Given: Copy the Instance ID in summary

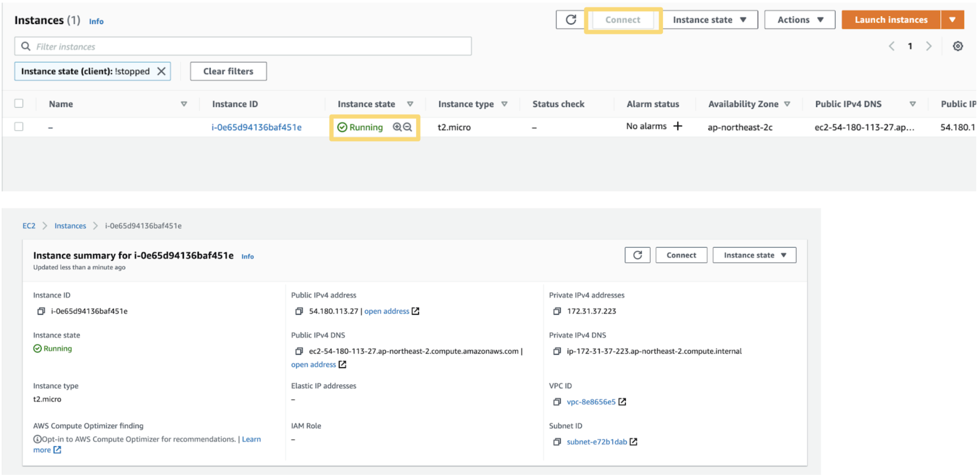Looking at the screenshot, I should point(41,311).
